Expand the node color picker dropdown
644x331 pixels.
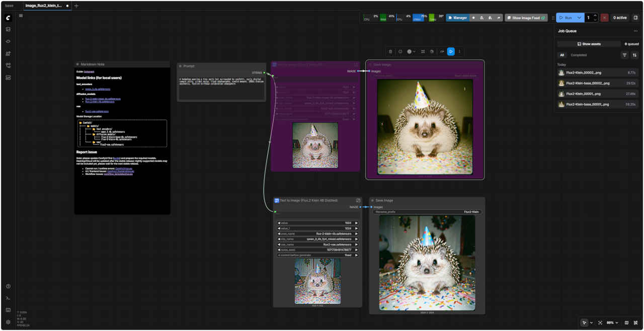411,51
